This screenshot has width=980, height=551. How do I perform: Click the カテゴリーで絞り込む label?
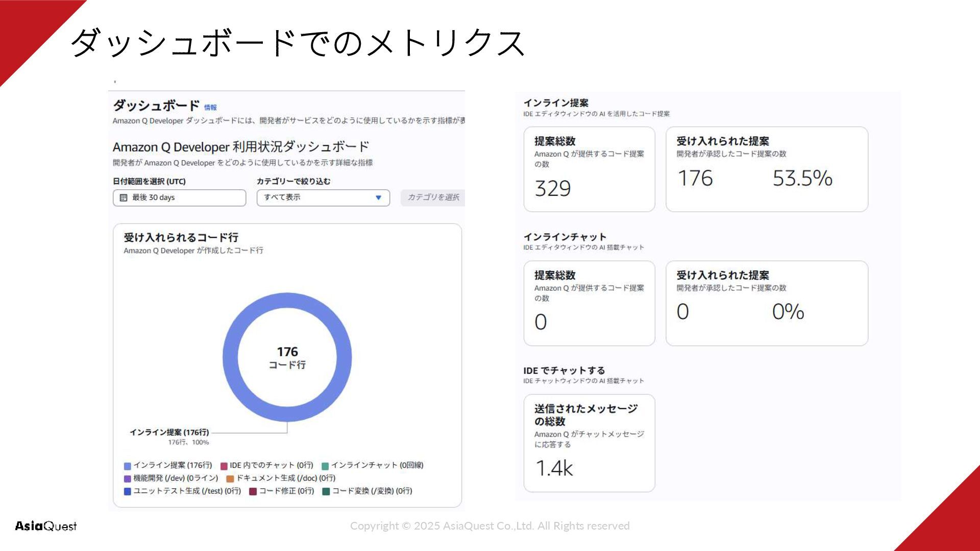coord(293,182)
